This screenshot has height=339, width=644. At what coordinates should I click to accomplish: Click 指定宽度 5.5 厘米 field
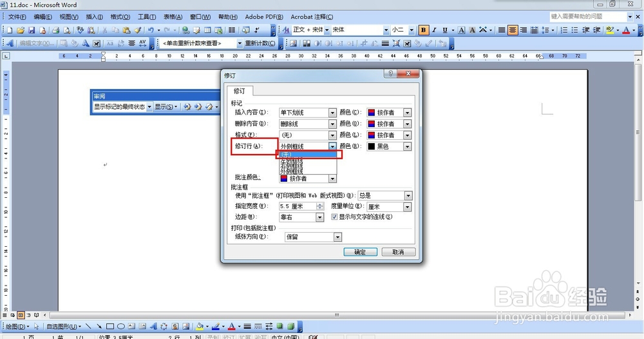(298, 207)
